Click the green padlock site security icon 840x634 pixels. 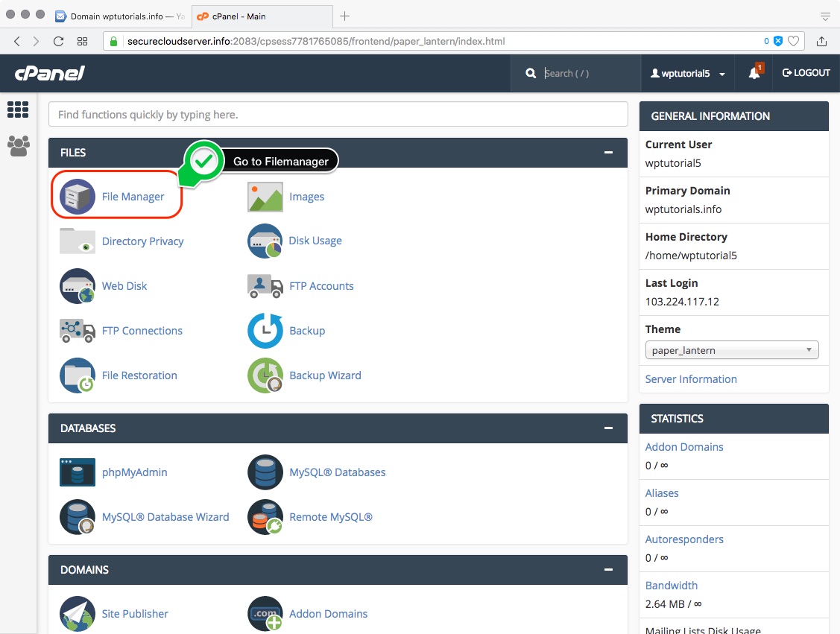pyautogui.click(x=113, y=41)
